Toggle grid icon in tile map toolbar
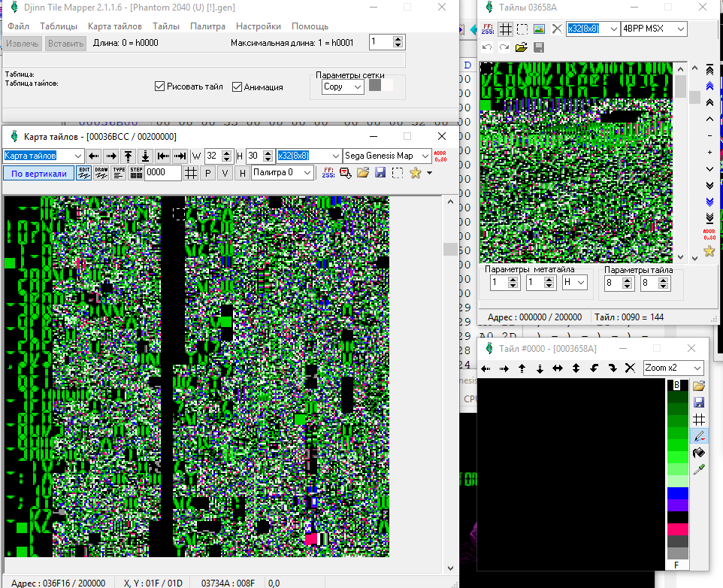This screenshot has height=588, width=723. pos(190,173)
